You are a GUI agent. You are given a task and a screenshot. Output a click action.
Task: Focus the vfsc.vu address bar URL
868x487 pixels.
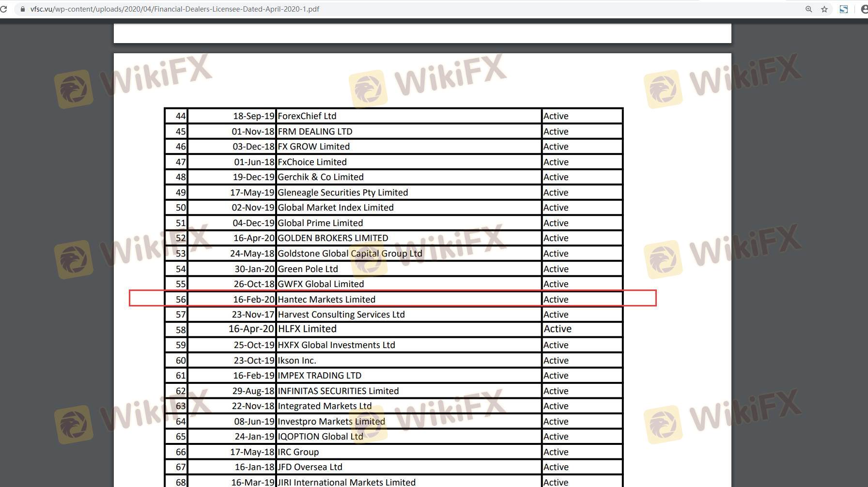(x=174, y=9)
